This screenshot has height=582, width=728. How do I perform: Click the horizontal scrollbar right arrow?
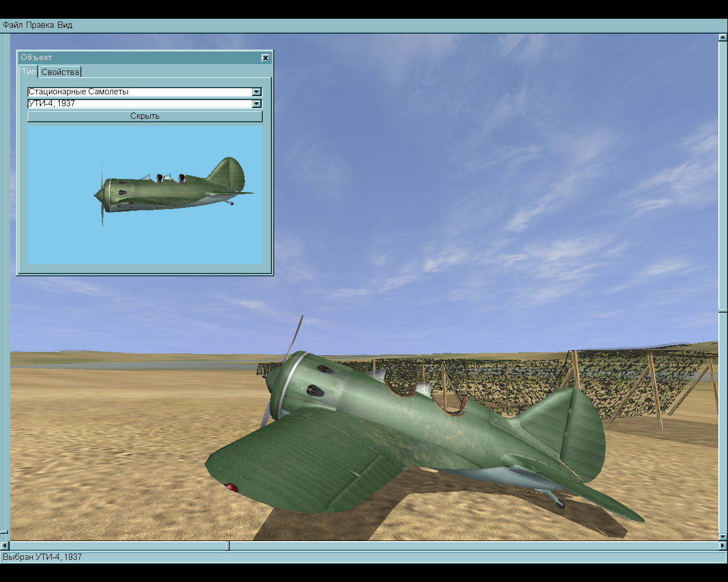(x=723, y=546)
